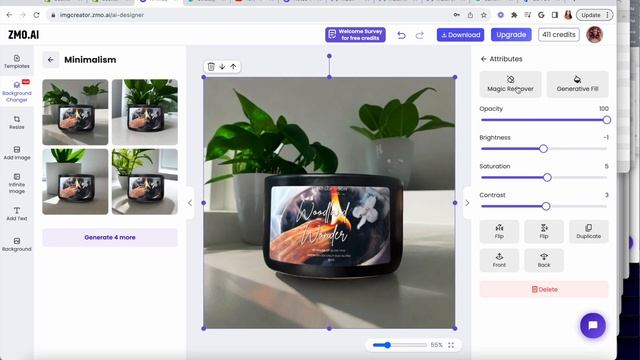Open the Infinite Image tool
The width and height of the screenshot is (640, 360).
pyautogui.click(x=17, y=183)
